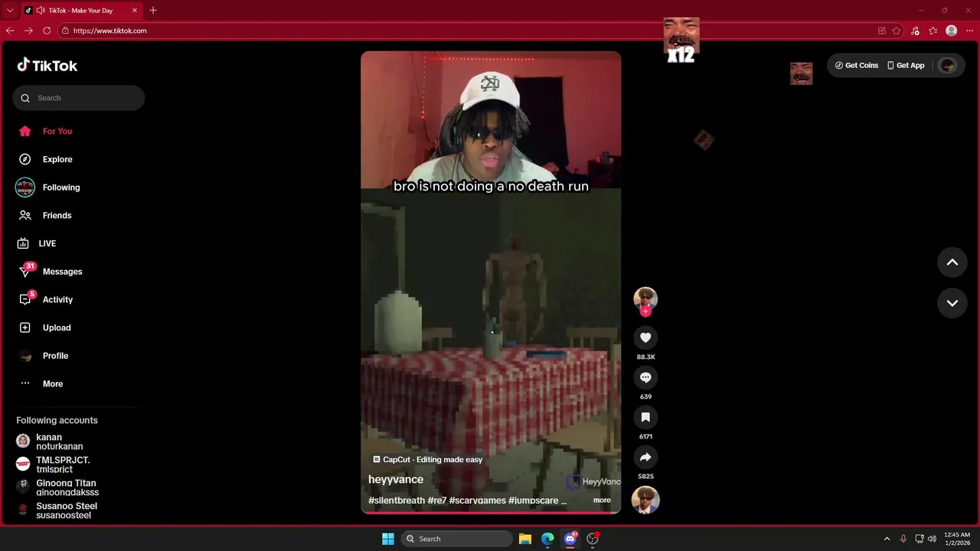Open the CapCut editing made easy link
The width and height of the screenshot is (980, 551).
[x=427, y=459]
